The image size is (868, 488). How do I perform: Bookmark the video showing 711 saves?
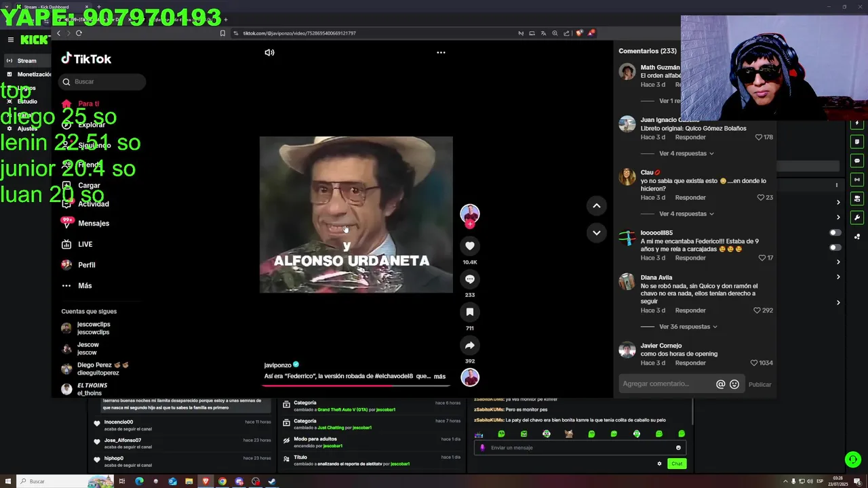470,312
